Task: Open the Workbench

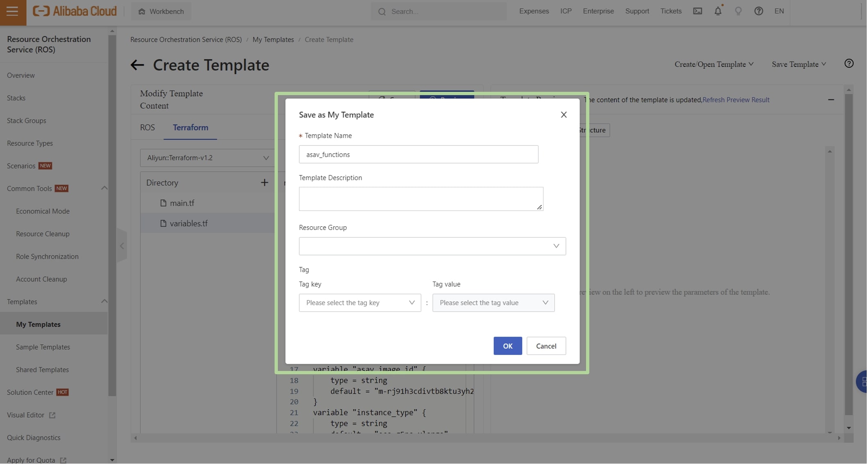Action: pyautogui.click(x=161, y=11)
